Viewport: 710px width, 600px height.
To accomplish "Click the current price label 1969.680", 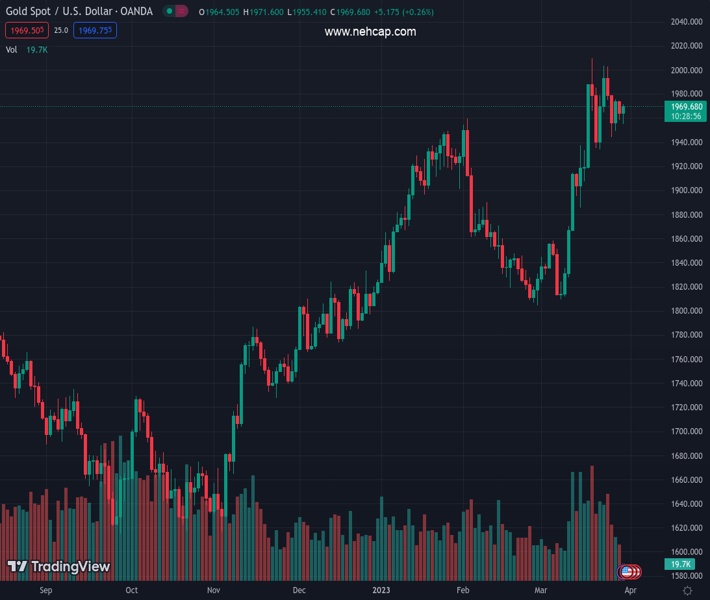I will click(686, 106).
